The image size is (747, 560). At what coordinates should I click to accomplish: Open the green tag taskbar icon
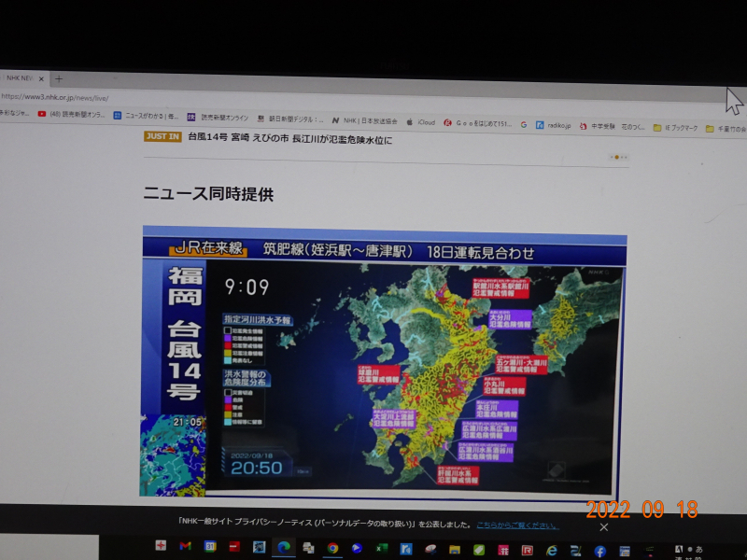pyautogui.click(x=479, y=550)
